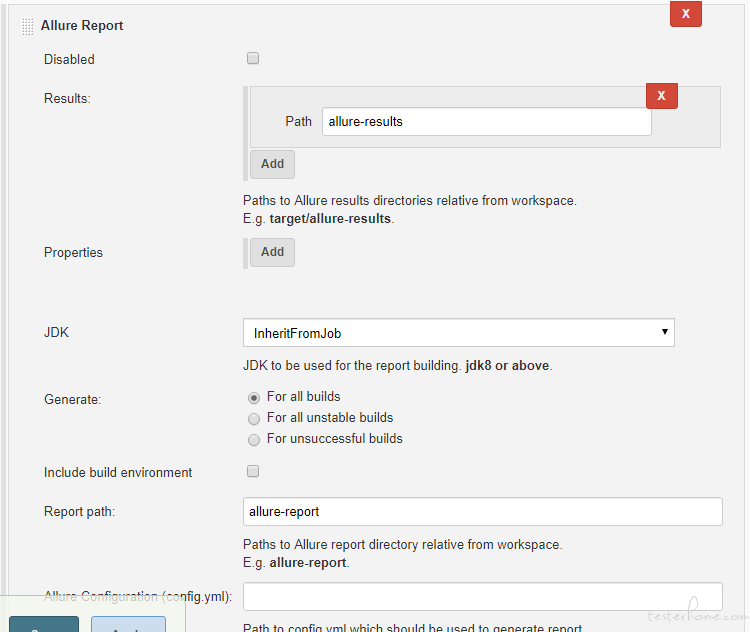
Task: Click the Report path: label
Action: click(x=79, y=512)
